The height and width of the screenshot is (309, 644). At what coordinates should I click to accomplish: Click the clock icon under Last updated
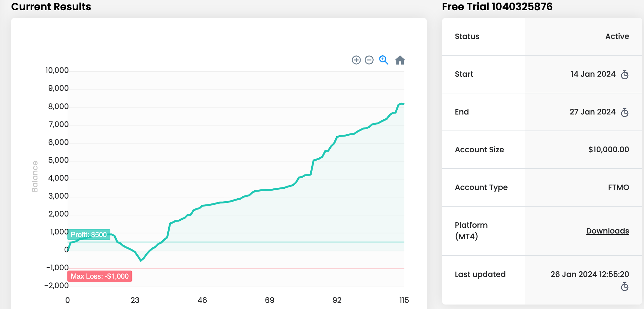(x=624, y=287)
